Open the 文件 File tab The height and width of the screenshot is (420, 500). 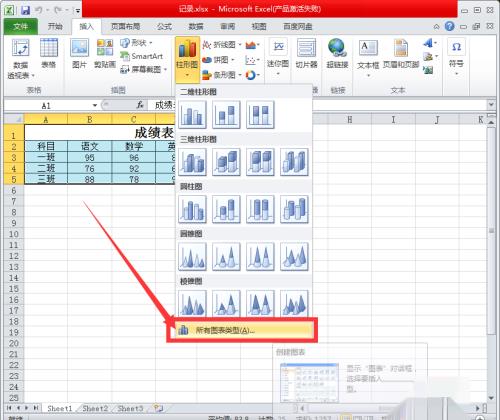(21, 26)
